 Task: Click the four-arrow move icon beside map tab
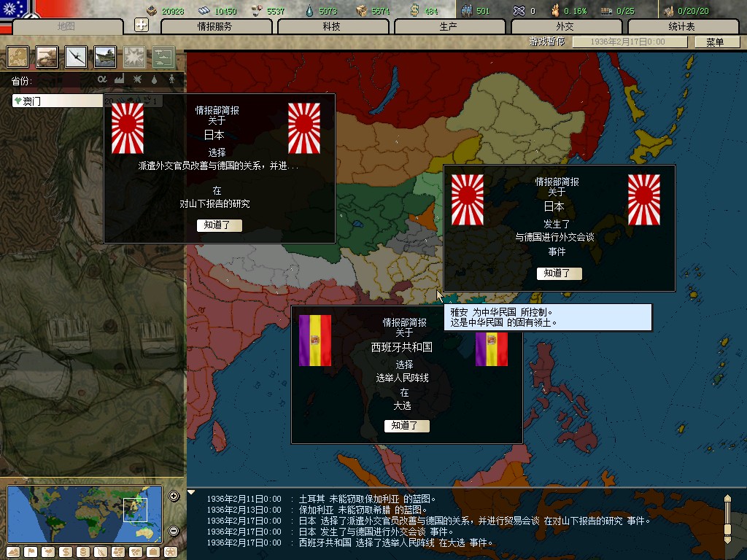(142, 26)
